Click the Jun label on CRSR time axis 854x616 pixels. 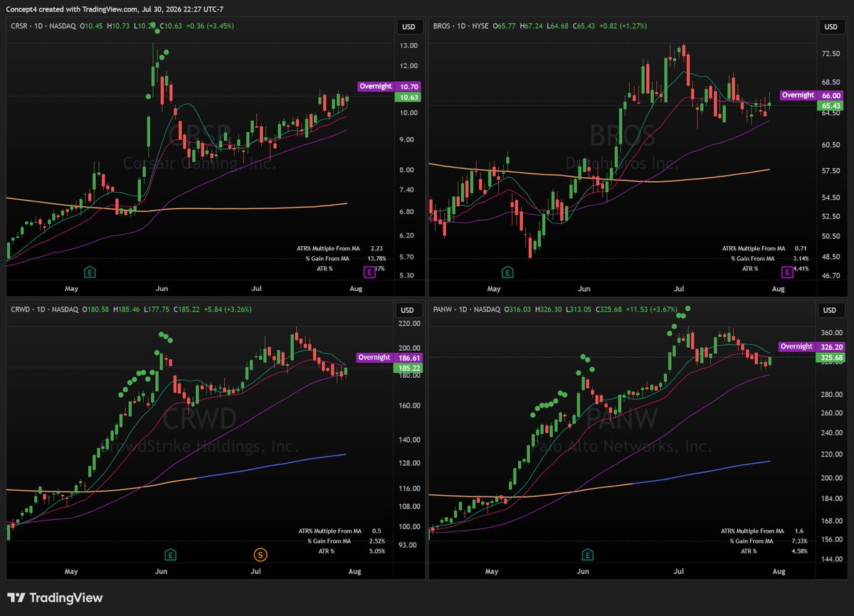pyautogui.click(x=162, y=289)
